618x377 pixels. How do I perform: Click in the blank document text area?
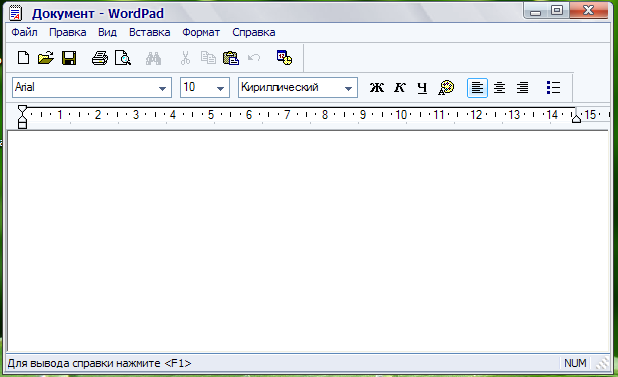tap(308, 241)
